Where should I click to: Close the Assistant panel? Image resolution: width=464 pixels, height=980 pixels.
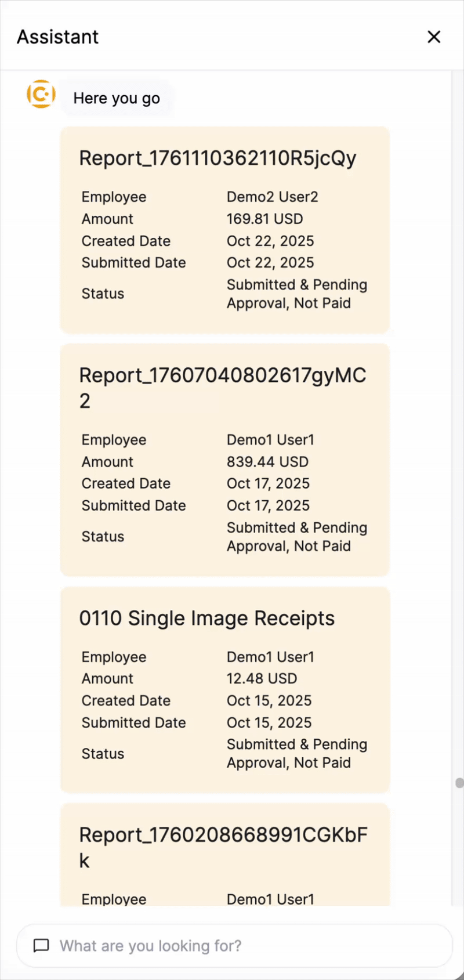pos(434,37)
